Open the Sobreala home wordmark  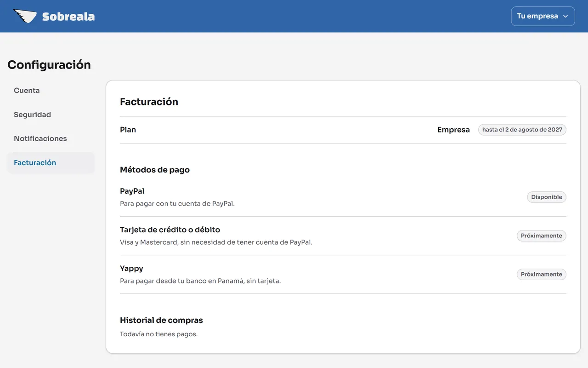[68, 17]
